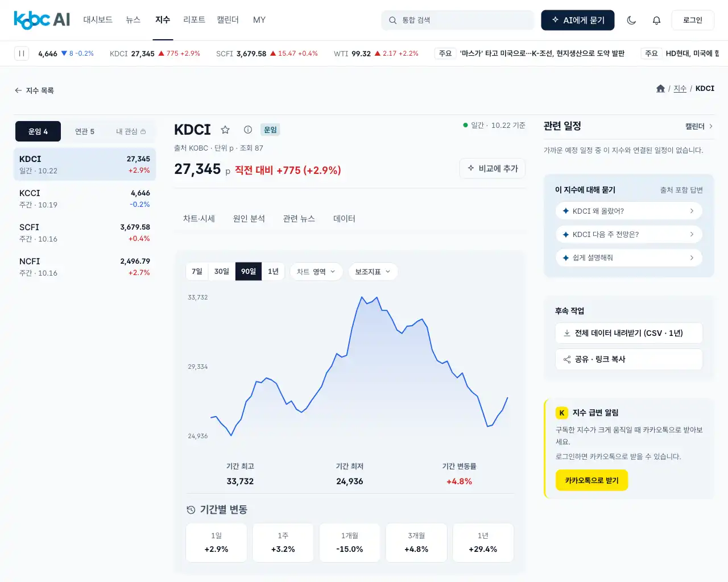Open the 리포트 menu
This screenshot has width=728, height=582.
click(x=194, y=20)
